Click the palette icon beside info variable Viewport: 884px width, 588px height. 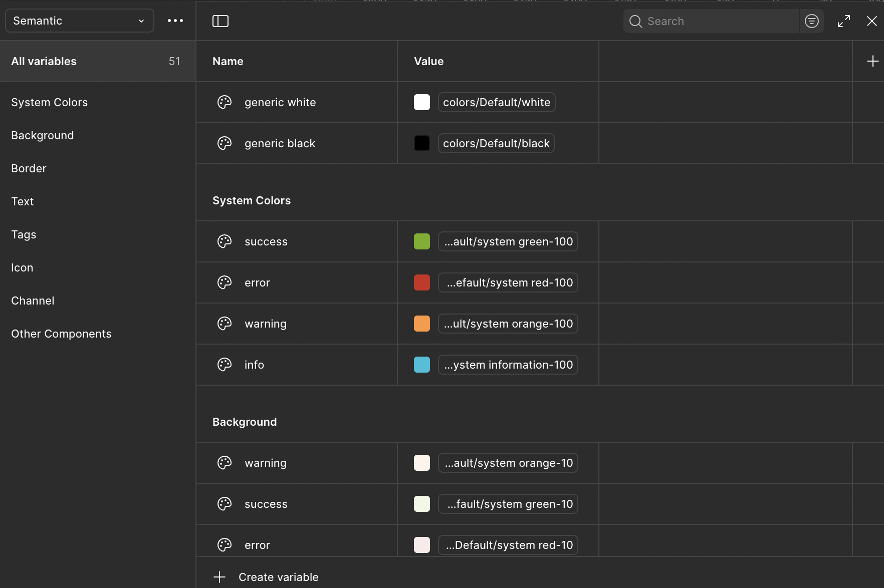click(225, 365)
